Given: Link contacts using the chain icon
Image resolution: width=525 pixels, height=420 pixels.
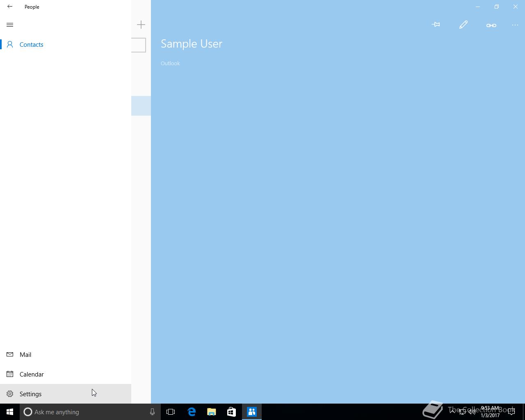Looking at the screenshot, I should pos(491,25).
